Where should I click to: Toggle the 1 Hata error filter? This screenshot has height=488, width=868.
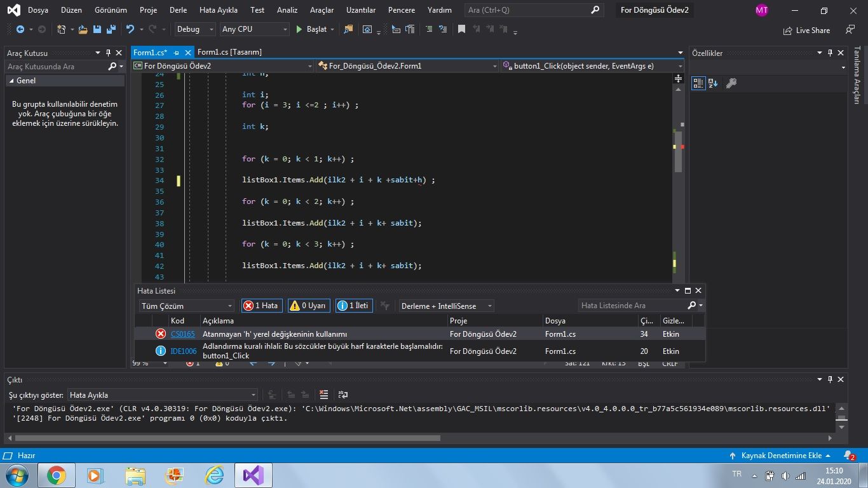pyautogui.click(x=261, y=306)
